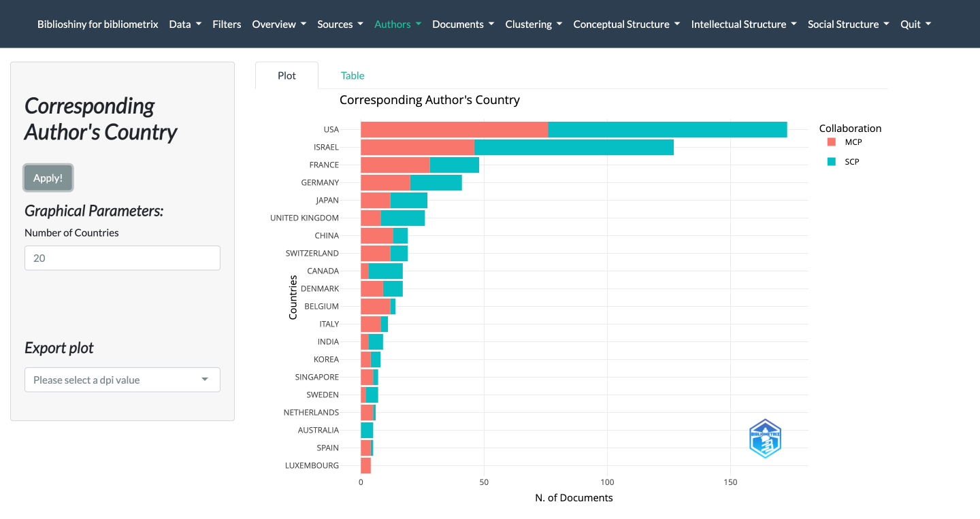Focus the Number of Countries field
Image resolution: width=980 pixels, height=519 pixels.
122,258
